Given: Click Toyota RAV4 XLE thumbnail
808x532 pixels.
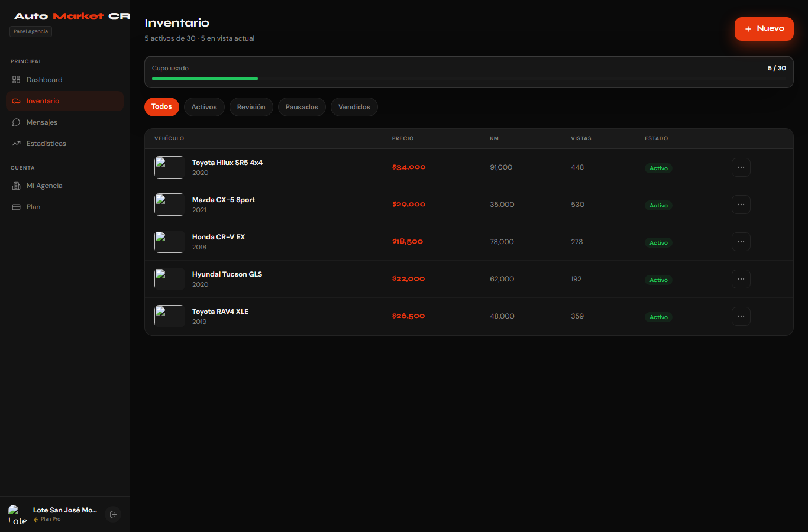Looking at the screenshot, I should (170, 316).
